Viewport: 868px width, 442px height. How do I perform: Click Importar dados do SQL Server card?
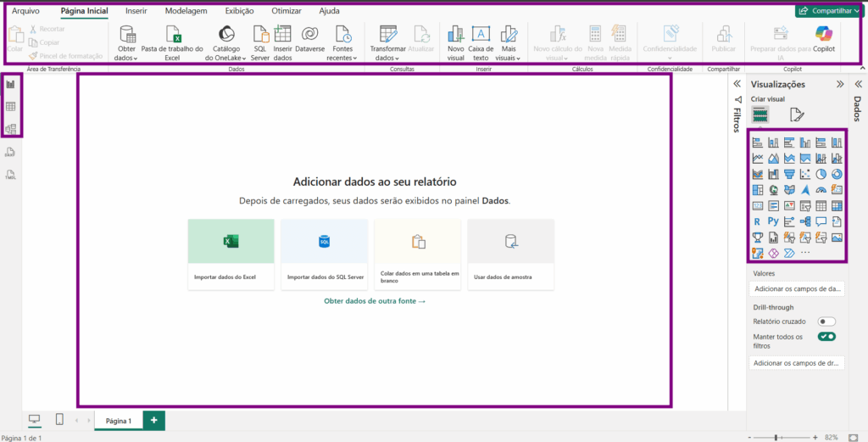(325, 254)
